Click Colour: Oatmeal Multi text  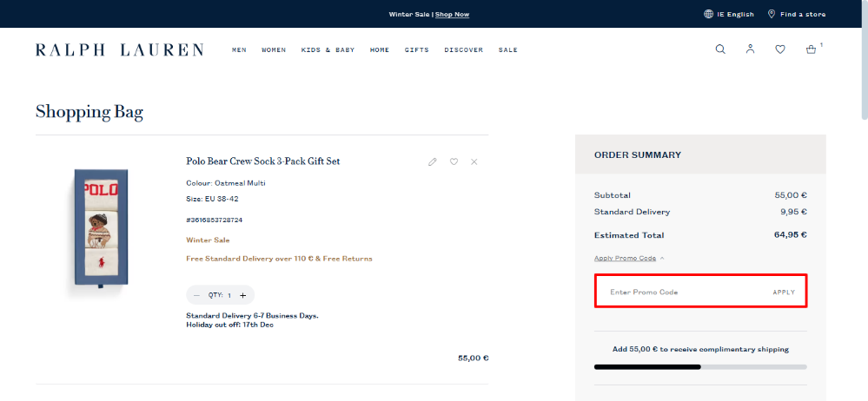point(225,183)
